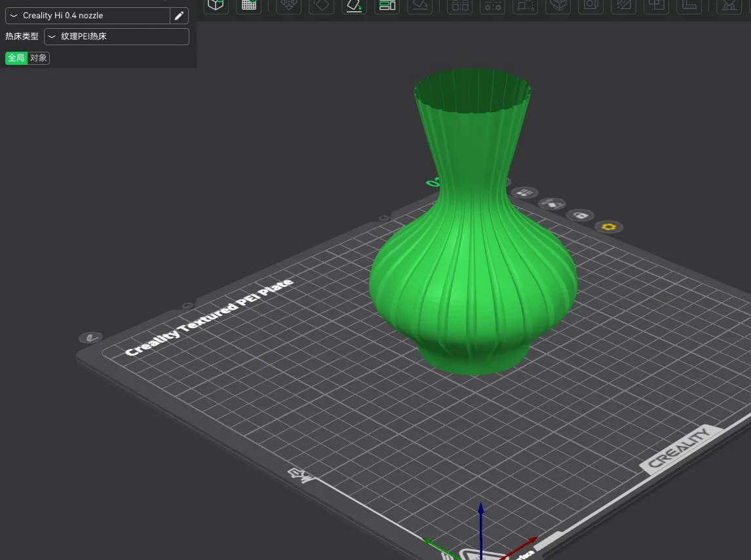Click the greyed tilted-sheet icon with arrow
Image resolution: width=751 pixels, height=560 pixels.
420,5
